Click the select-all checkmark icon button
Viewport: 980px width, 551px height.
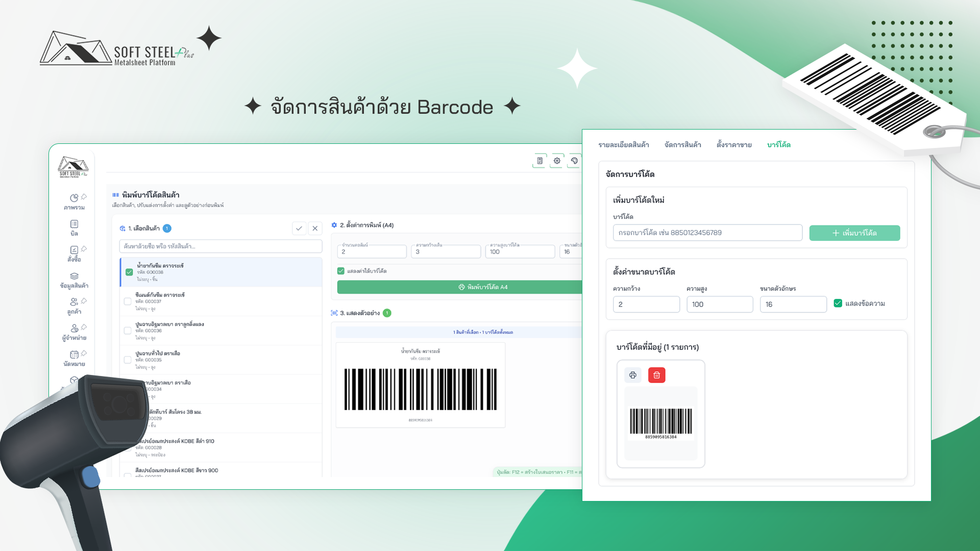[299, 229]
